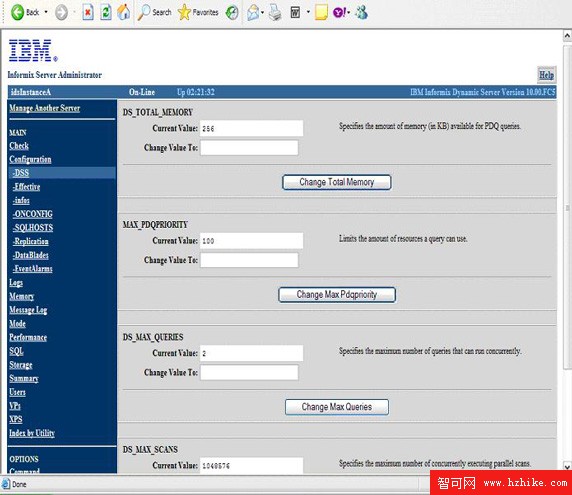Screen dimensions: 572x495
Task: Open the VPs sidebar link
Action: 15,406
